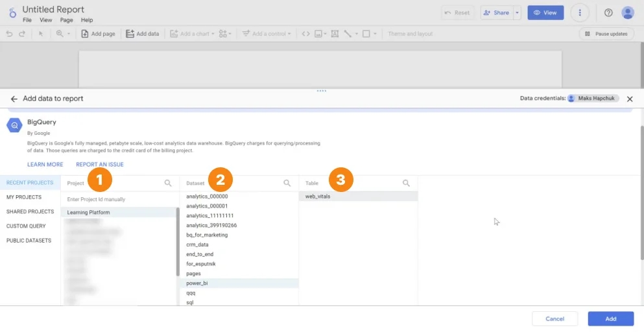Expand the shape tool dropdown arrow

point(375,34)
